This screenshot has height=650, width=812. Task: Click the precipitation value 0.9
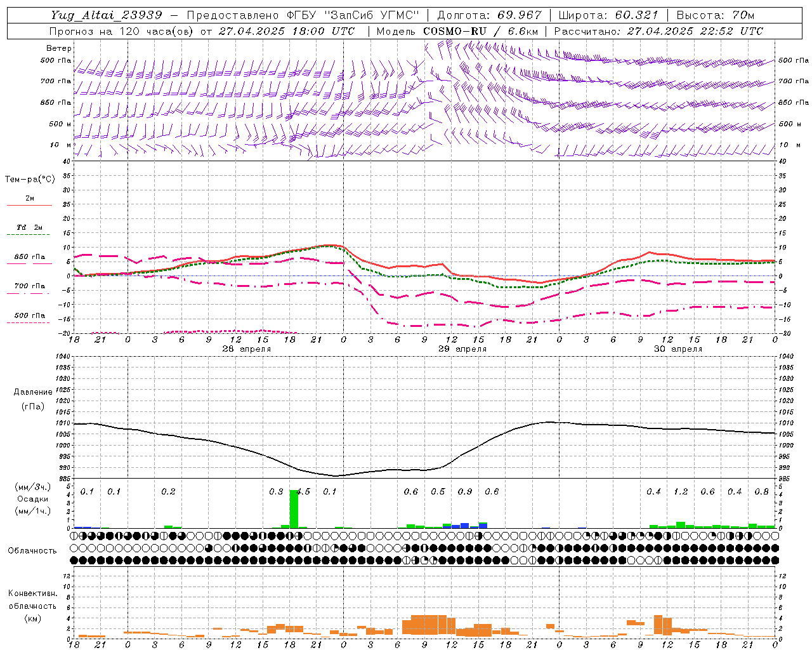click(465, 492)
